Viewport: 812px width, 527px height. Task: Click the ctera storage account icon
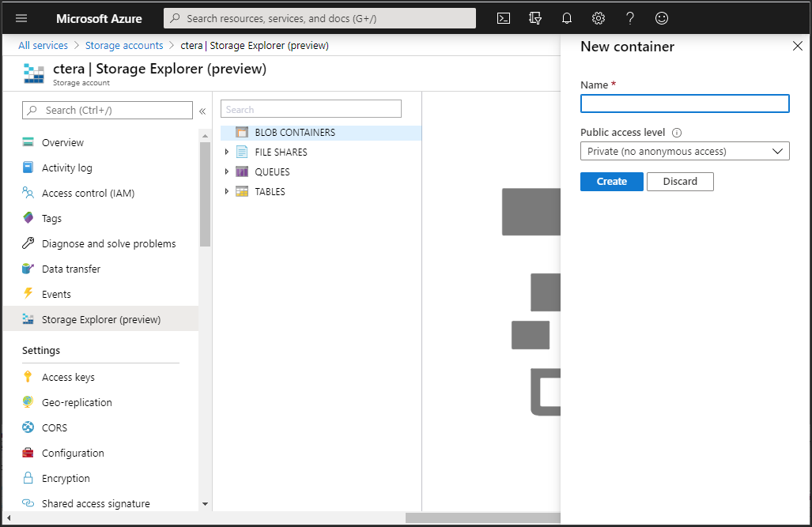point(34,73)
